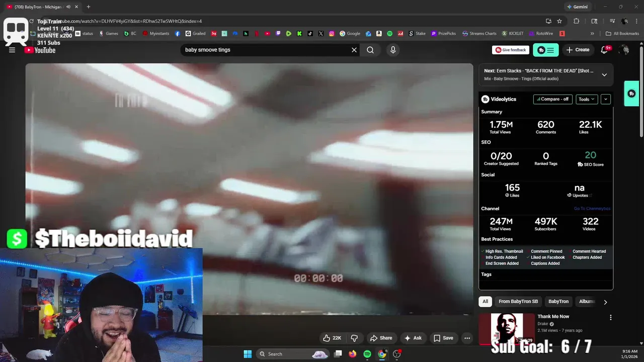644x362 pixels.
Task: Open the account avatar menu
Action: pyautogui.click(x=624, y=50)
